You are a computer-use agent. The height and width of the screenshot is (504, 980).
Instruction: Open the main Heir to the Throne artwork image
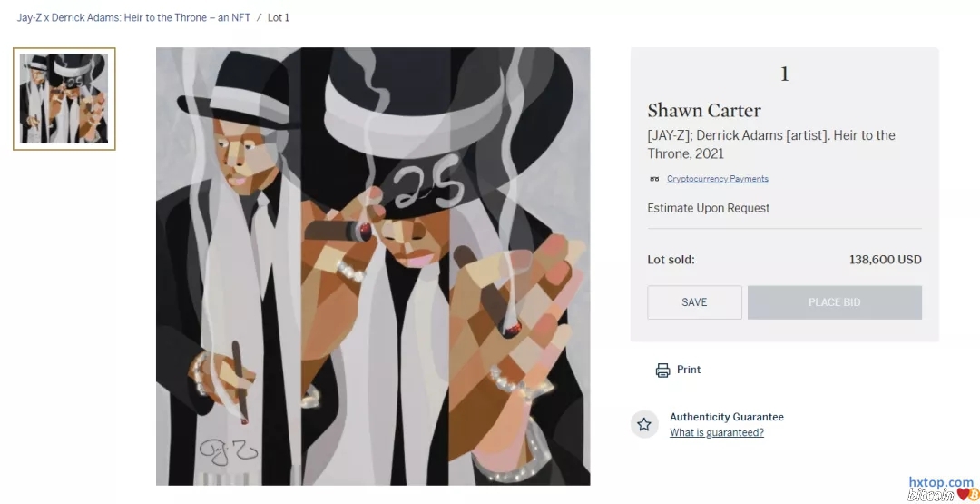click(x=373, y=266)
